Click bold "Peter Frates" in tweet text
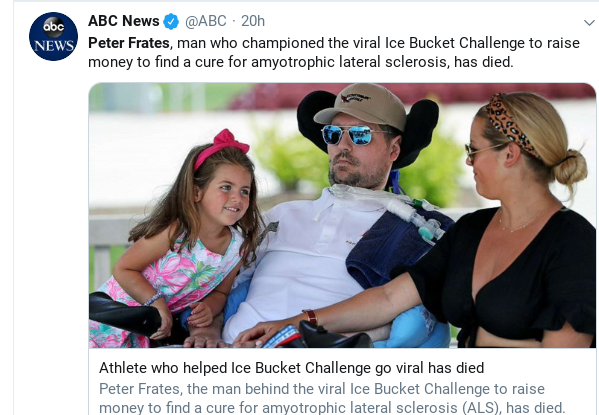The height and width of the screenshot is (415, 599). click(129, 43)
